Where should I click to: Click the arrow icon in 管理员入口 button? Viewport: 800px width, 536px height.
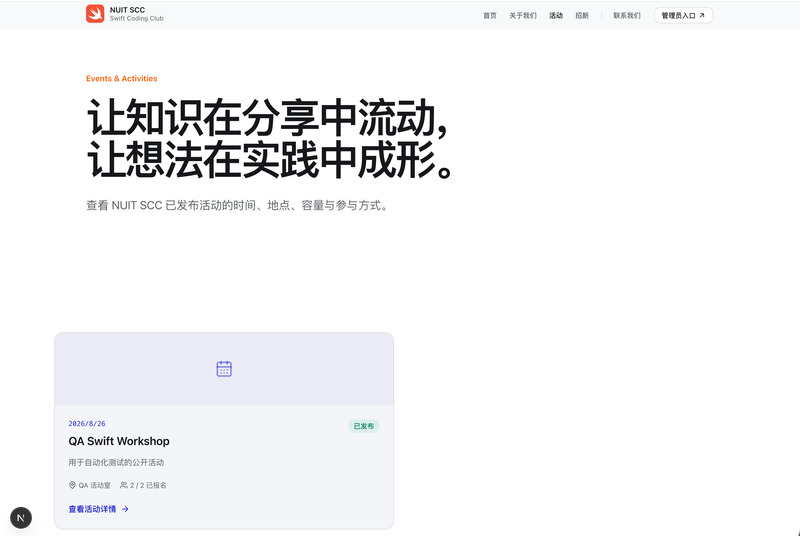point(702,15)
